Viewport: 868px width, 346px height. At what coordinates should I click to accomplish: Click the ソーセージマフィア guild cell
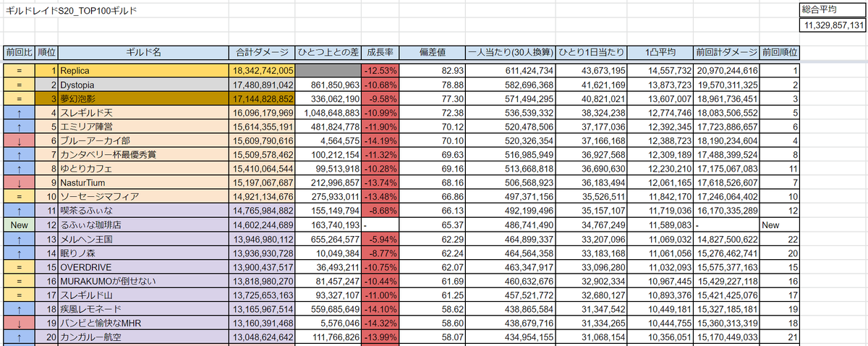pyautogui.click(x=144, y=196)
